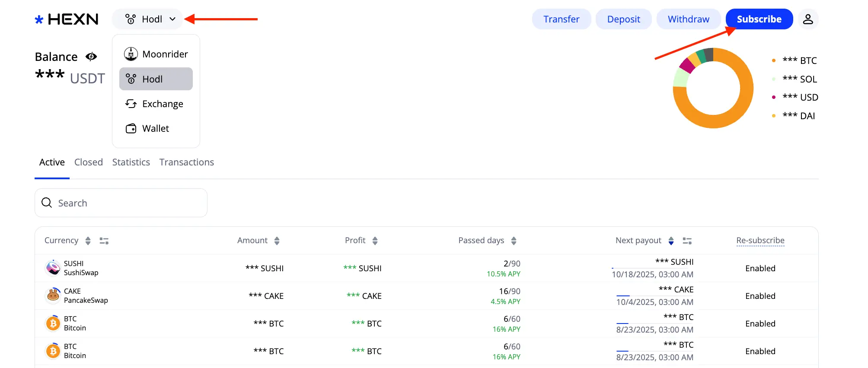
Task: Click the Exchange arrows icon
Action: pyautogui.click(x=131, y=104)
